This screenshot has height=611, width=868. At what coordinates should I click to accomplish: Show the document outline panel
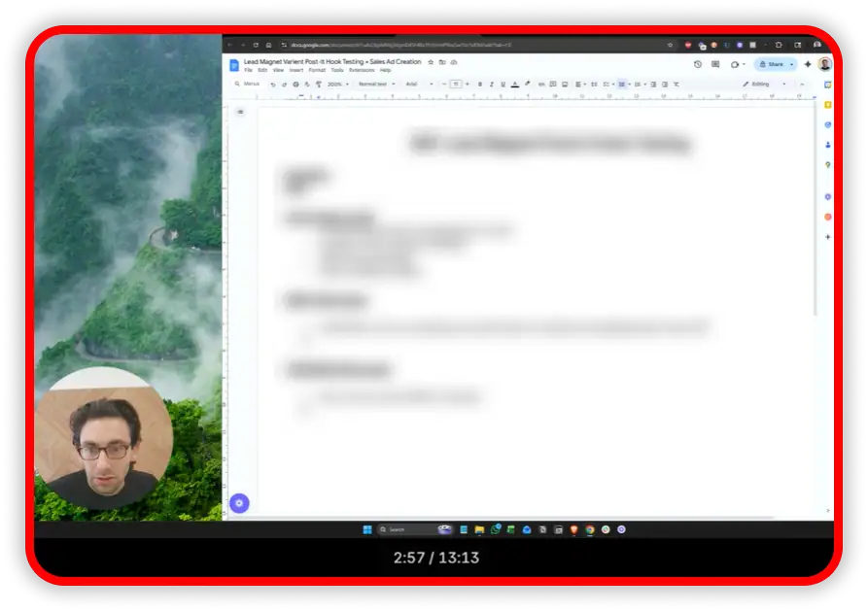[x=240, y=112]
